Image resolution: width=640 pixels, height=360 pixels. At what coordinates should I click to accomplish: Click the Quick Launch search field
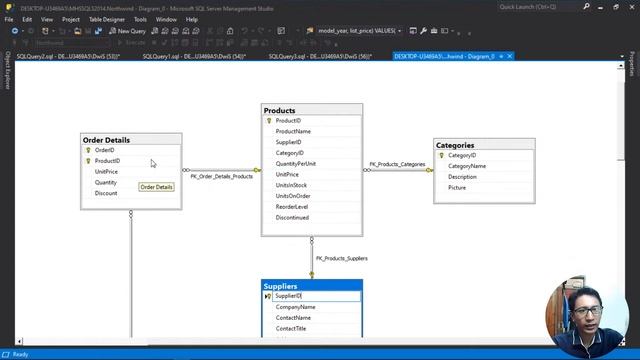pyautogui.click(x=539, y=7)
